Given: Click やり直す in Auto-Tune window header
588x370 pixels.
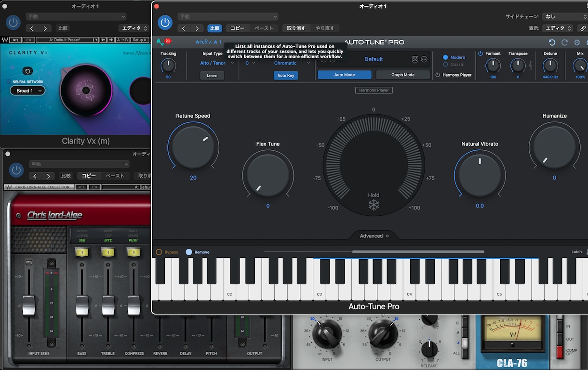Looking at the screenshot, I should coord(325,28).
